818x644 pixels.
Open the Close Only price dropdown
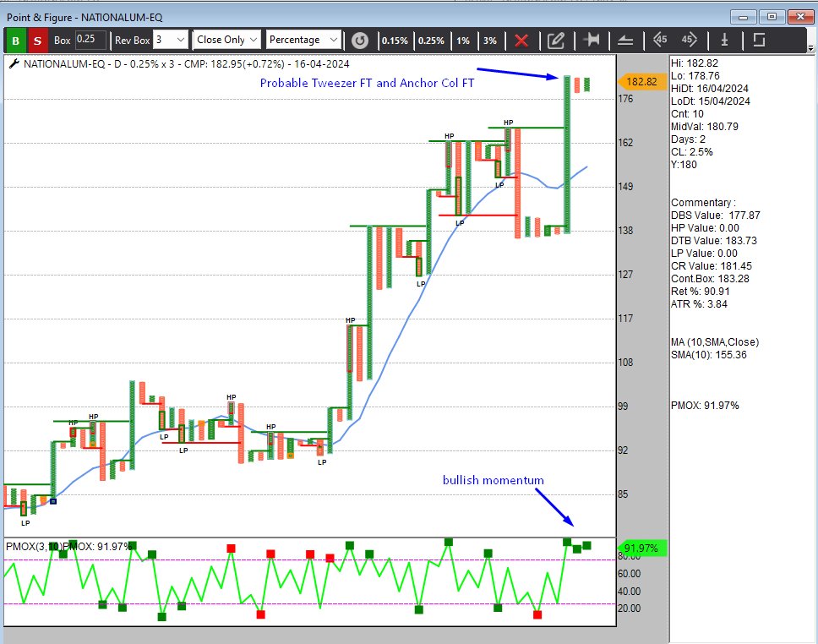227,40
